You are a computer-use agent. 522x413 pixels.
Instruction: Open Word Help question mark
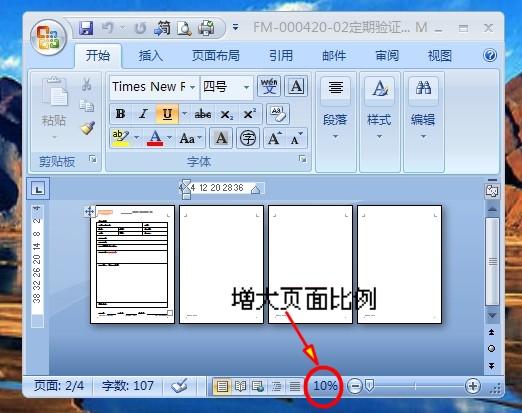point(490,55)
